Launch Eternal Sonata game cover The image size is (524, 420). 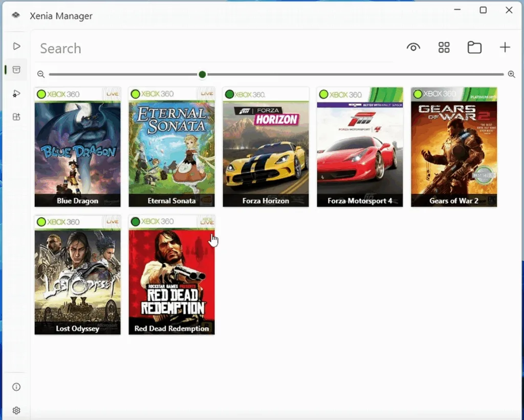pyautogui.click(x=172, y=147)
